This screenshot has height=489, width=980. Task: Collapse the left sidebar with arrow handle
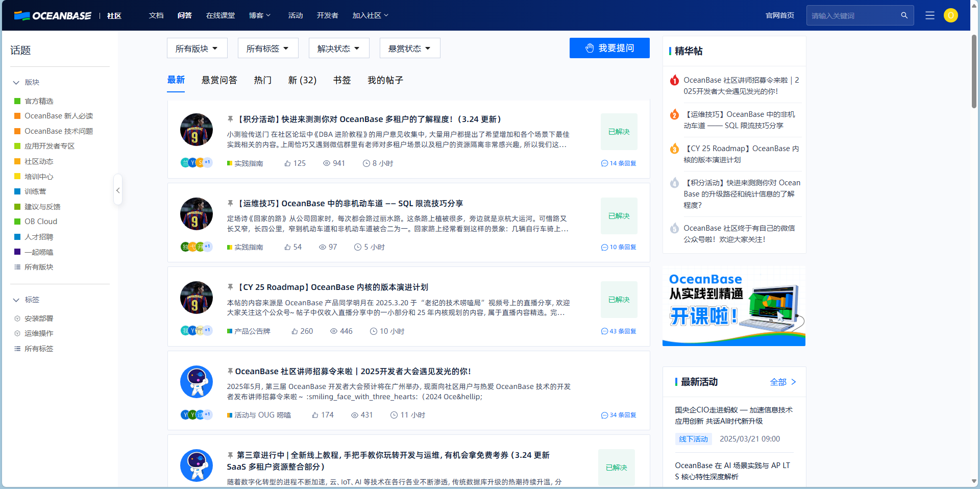(x=118, y=190)
